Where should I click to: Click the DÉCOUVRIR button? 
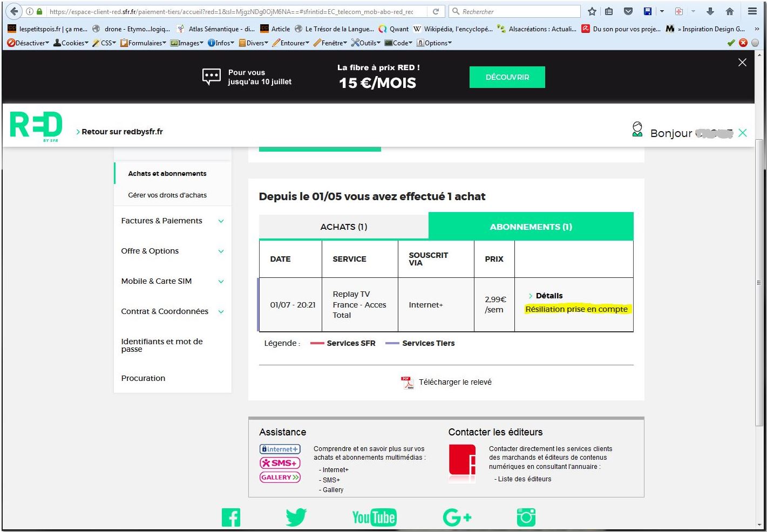(x=507, y=77)
